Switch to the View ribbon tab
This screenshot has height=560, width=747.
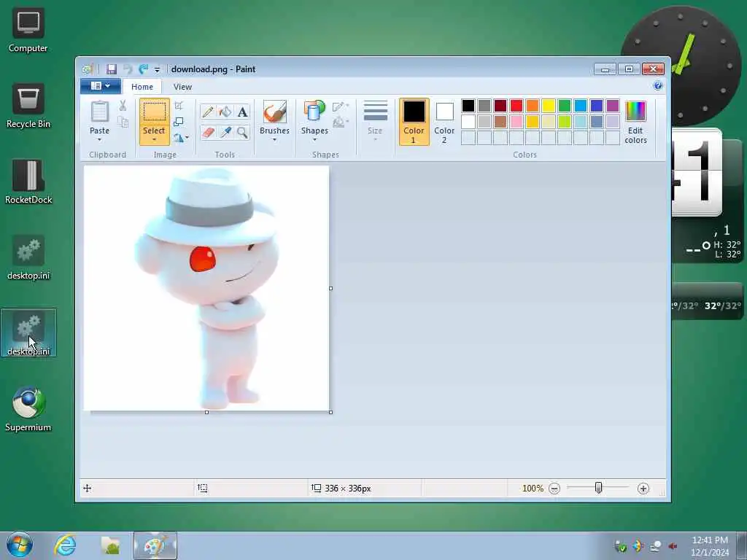tap(182, 87)
